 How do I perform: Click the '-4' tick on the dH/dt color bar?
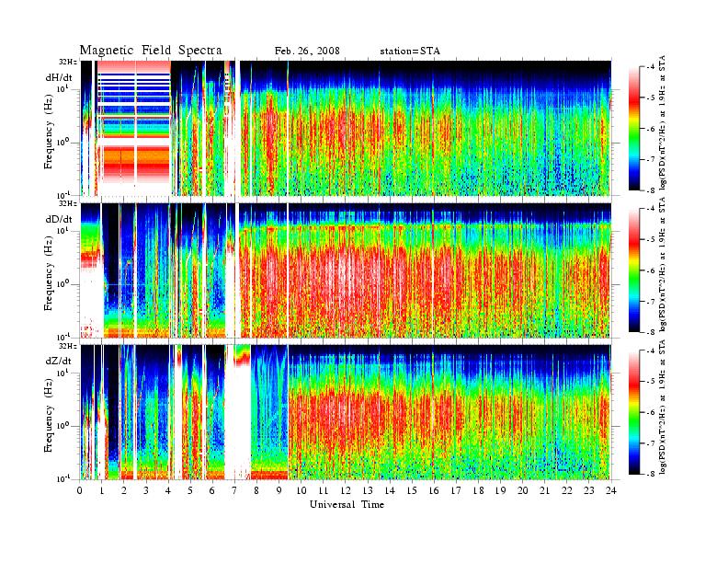tap(651, 67)
